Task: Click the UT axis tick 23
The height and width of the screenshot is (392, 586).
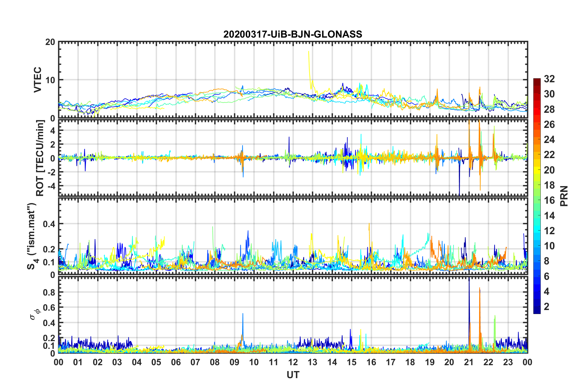Action: coord(508,362)
